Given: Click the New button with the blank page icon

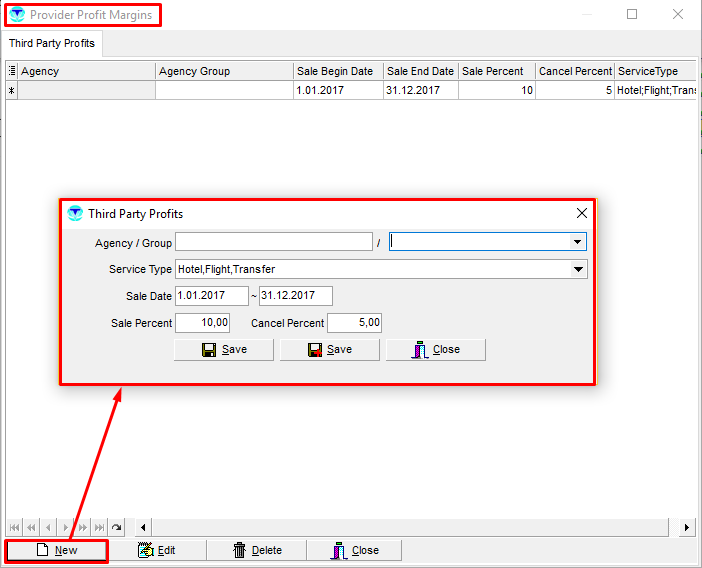Looking at the screenshot, I should (x=56, y=550).
